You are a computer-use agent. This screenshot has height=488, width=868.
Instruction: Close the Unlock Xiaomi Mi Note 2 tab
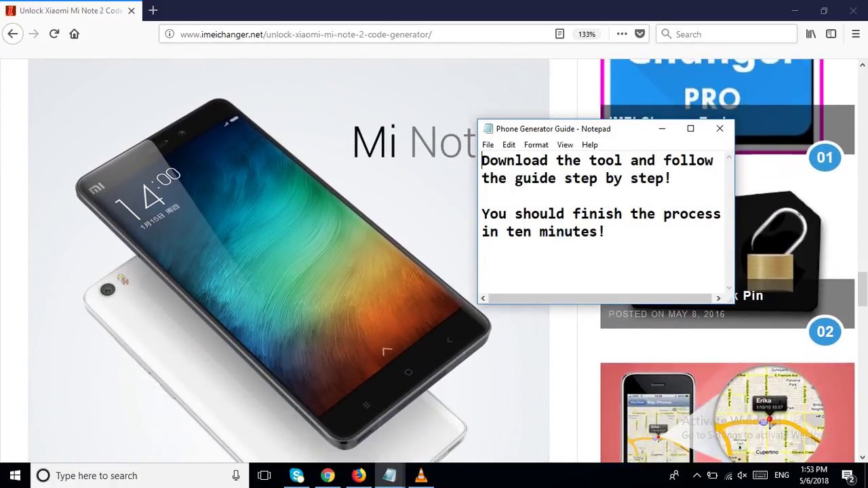coord(132,11)
